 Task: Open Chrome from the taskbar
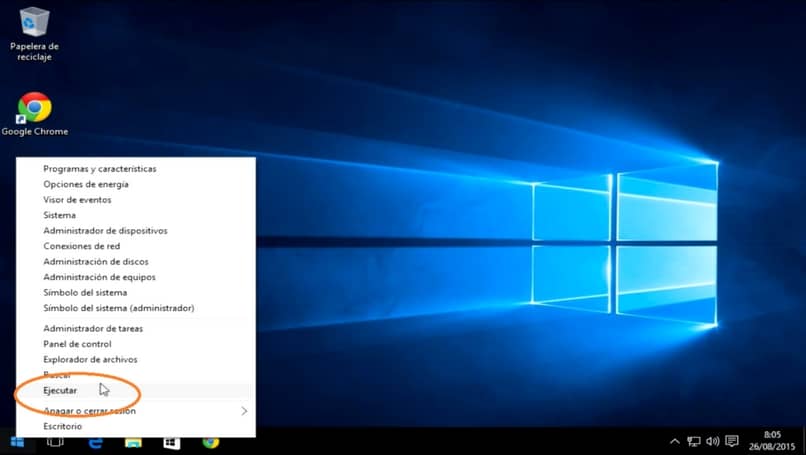[x=210, y=443]
